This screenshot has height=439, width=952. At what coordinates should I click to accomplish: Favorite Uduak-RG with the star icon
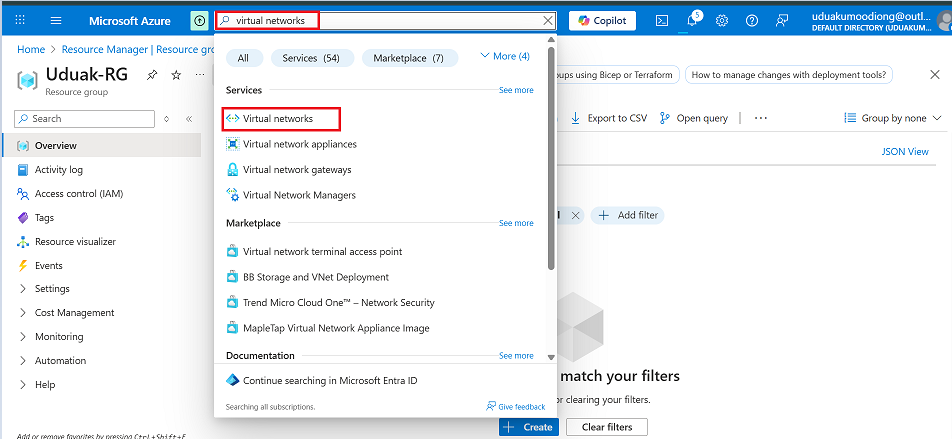pos(176,75)
